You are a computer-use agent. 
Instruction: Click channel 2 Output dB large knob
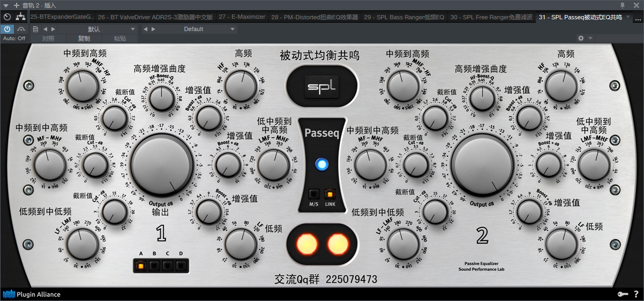coord(482,164)
